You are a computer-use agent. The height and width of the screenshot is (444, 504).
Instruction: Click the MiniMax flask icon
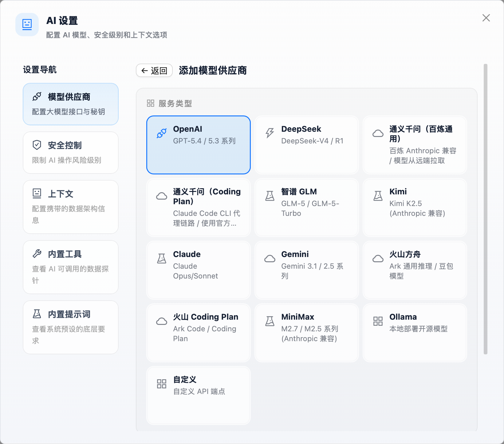270,321
